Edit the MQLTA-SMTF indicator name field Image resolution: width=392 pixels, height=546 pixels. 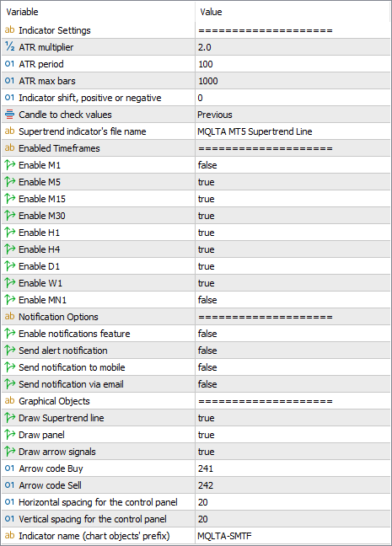pyautogui.click(x=293, y=536)
